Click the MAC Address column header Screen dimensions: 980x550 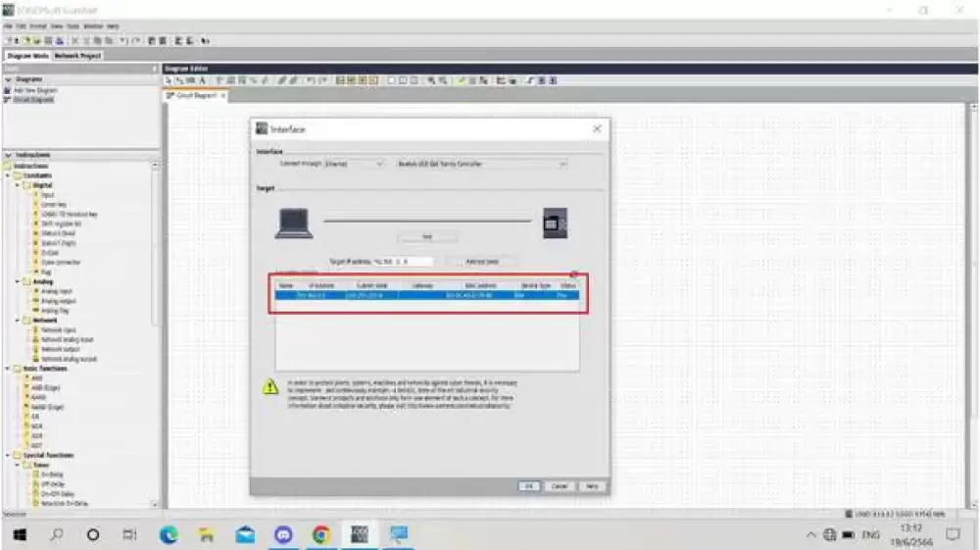click(480, 285)
